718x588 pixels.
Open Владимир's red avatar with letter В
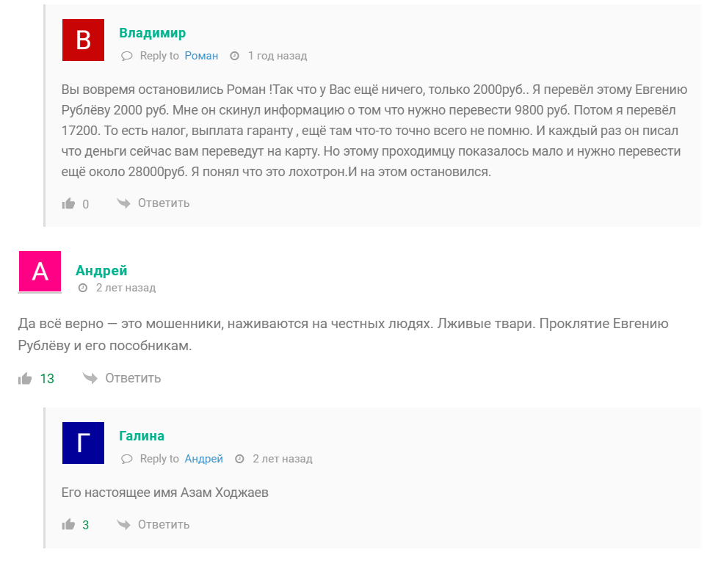pyautogui.click(x=84, y=40)
